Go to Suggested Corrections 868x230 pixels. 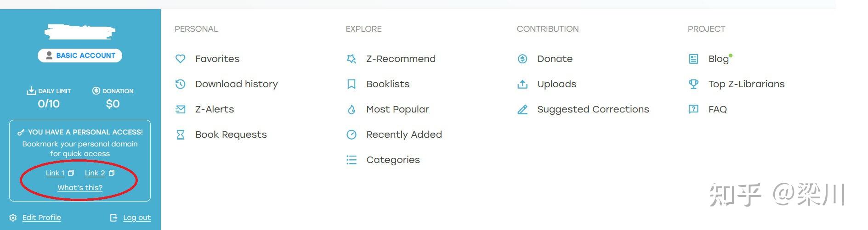(593, 109)
